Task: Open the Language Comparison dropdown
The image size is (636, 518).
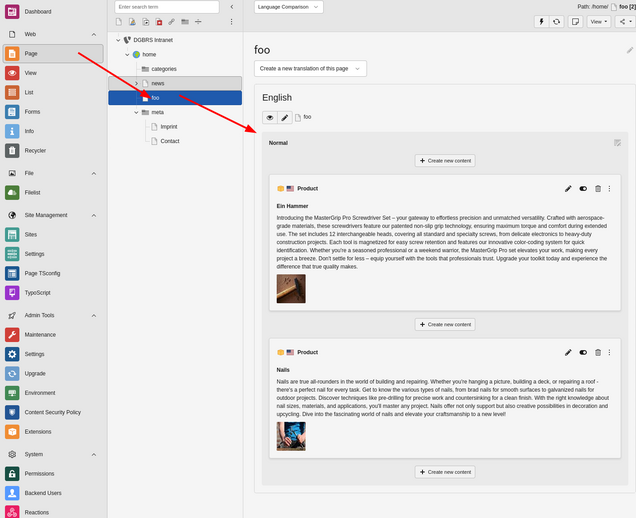Action: pos(288,7)
